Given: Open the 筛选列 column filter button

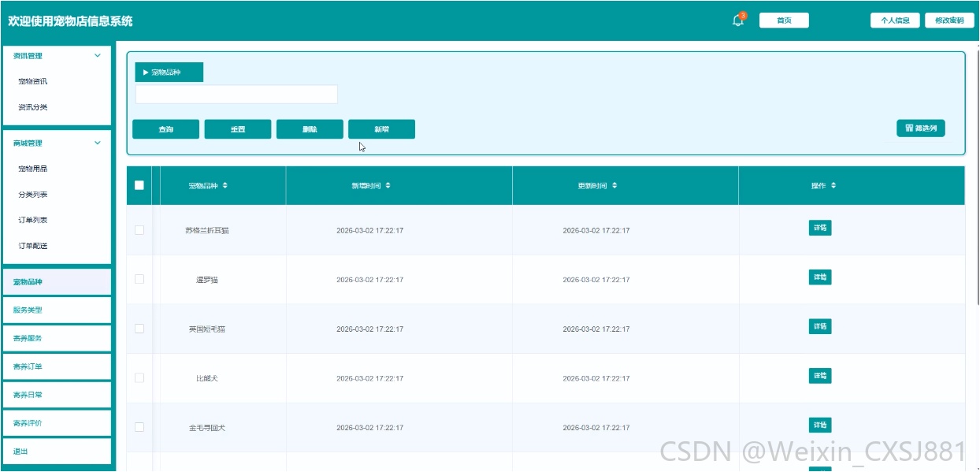Looking at the screenshot, I should point(921,128).
